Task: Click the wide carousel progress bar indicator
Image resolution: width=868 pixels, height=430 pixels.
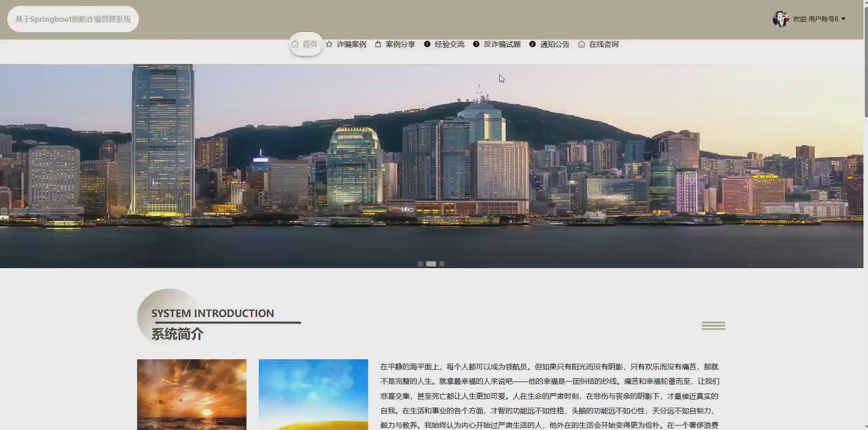Action: tap(431, 264)
